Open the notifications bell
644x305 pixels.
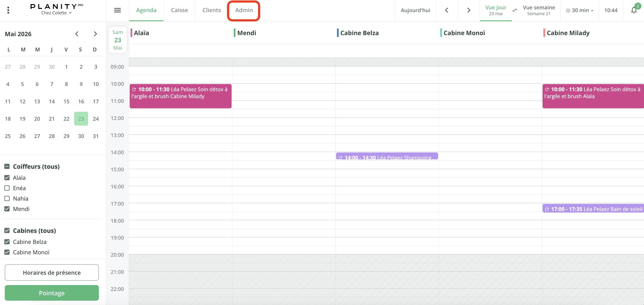coord(634,10)
